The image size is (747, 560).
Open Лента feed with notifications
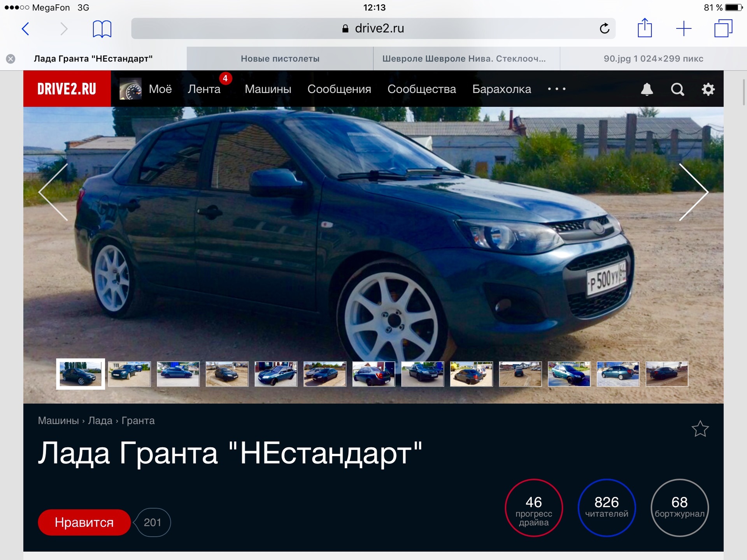pos(204,89)
